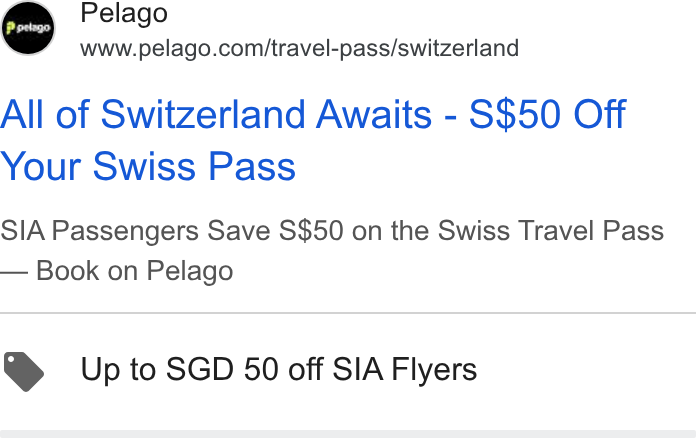Click the 'Your Swiss Pass' headline line
696x438 pixels.
pos(148,166)
